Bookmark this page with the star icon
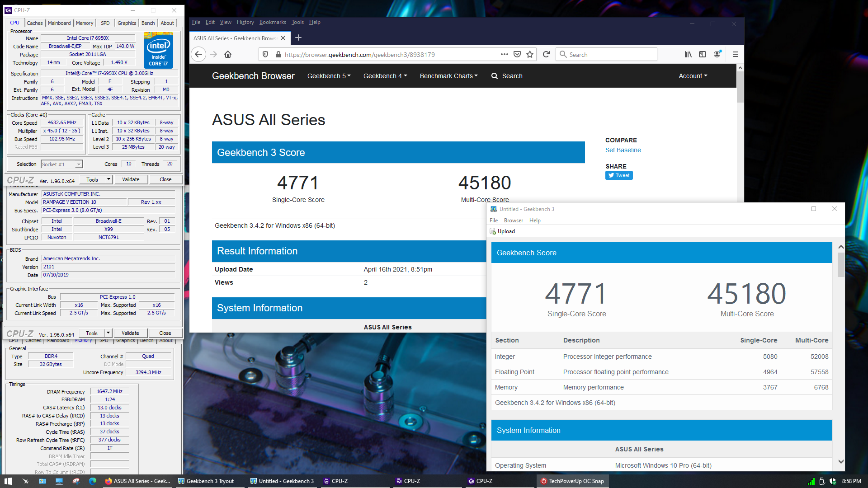The height and width of the screenshot is (488, 868). (x=530, y=54)
